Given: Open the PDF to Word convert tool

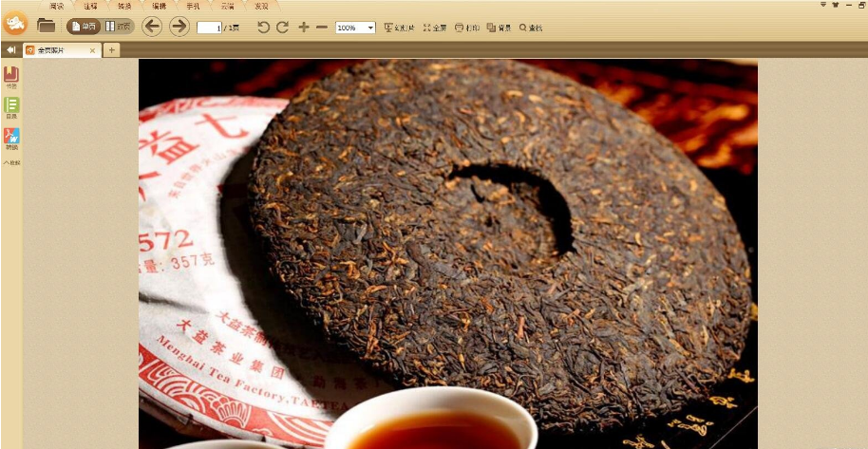Looking at the screenshot, I should pos(11,139).
